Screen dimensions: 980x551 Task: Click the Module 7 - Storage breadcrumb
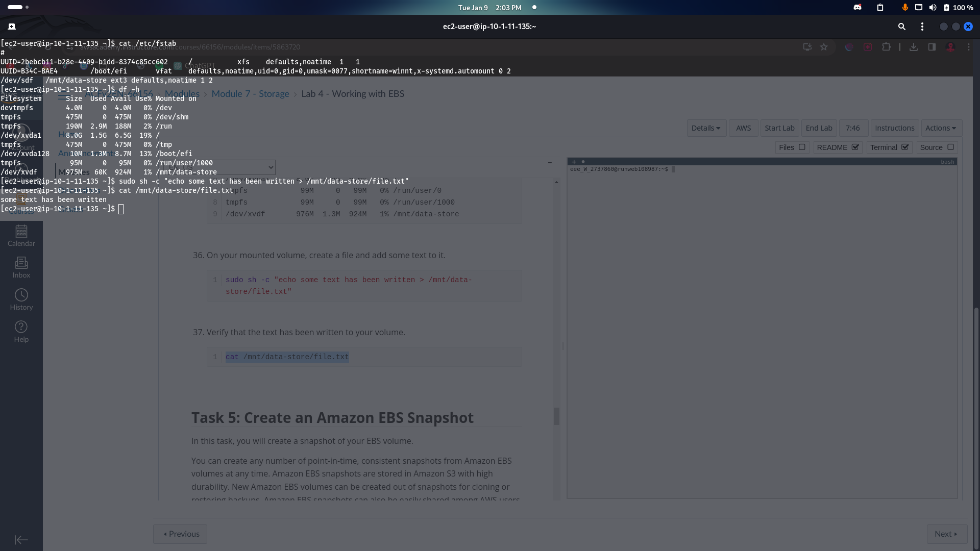tap(250, 94)
